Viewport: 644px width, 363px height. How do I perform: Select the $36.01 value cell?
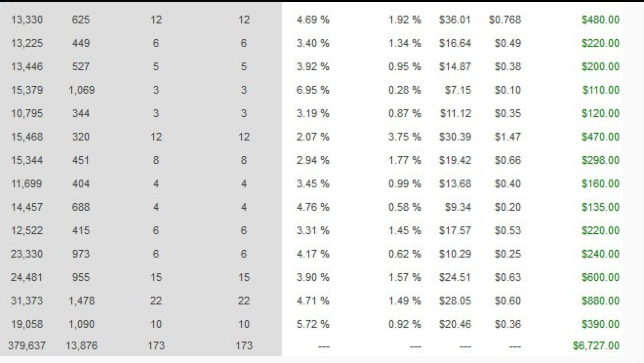pos(455,20)
